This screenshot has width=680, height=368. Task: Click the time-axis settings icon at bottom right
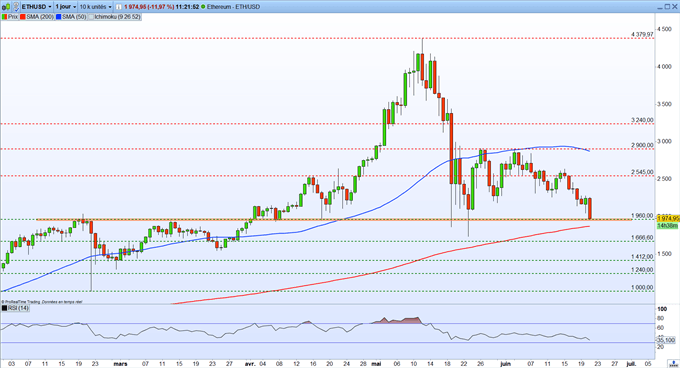(673, 364)
